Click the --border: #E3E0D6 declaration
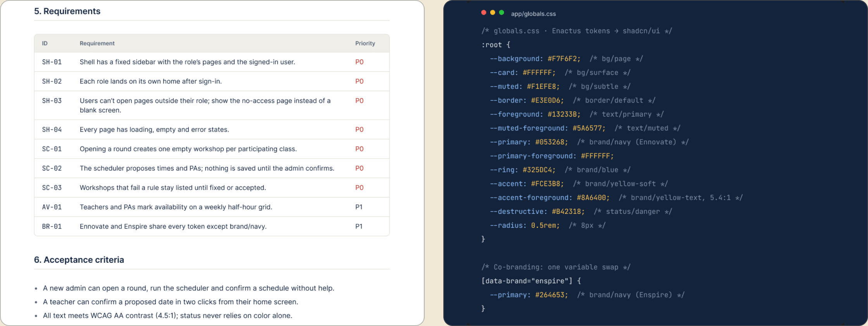868x326 pixels. pos(527,101)
